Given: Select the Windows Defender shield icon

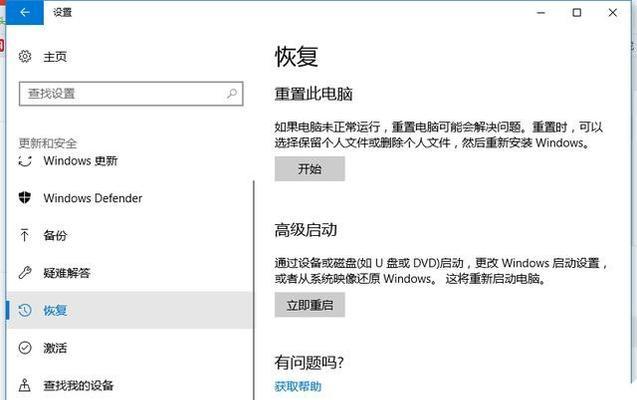Looking at the screenshot, I should 25,198.
